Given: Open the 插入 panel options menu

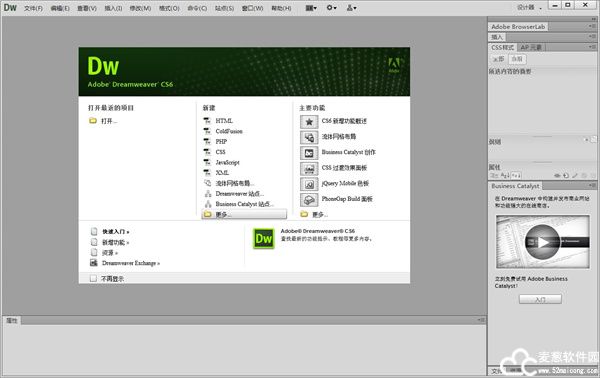Looking at the screenshot, I should point(592,36).
